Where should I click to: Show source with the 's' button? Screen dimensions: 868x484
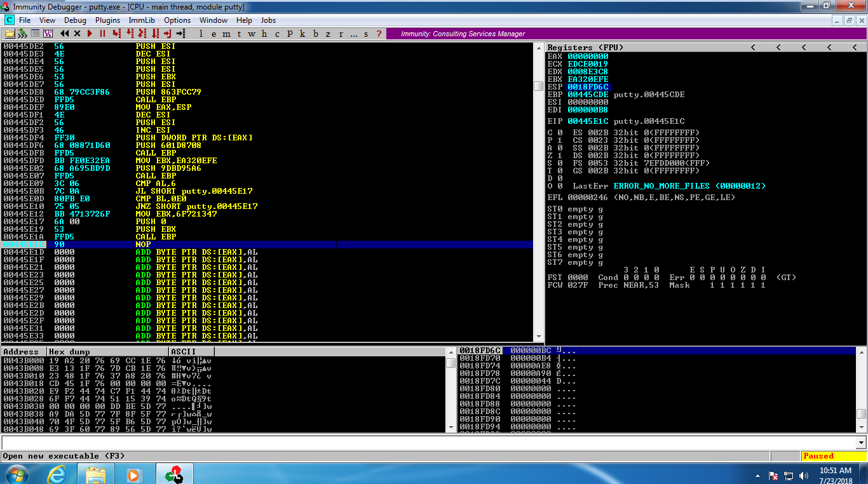coord(367,34)
